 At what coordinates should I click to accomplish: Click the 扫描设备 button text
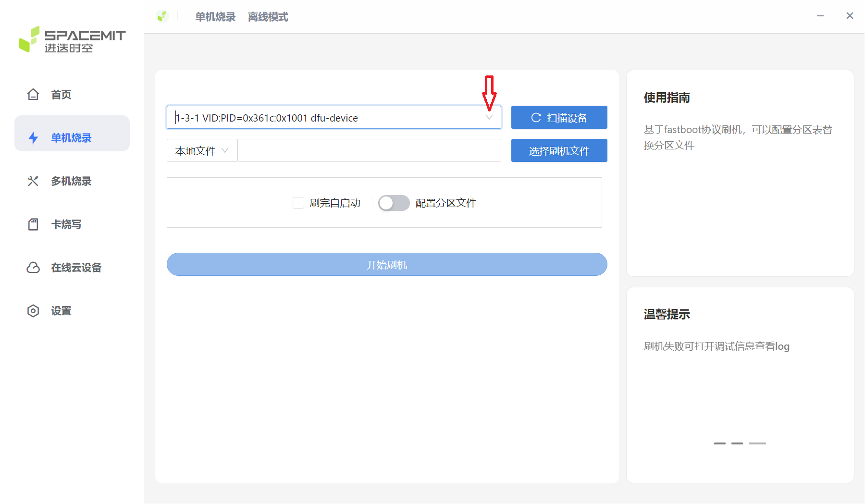(x=567, y=118)
